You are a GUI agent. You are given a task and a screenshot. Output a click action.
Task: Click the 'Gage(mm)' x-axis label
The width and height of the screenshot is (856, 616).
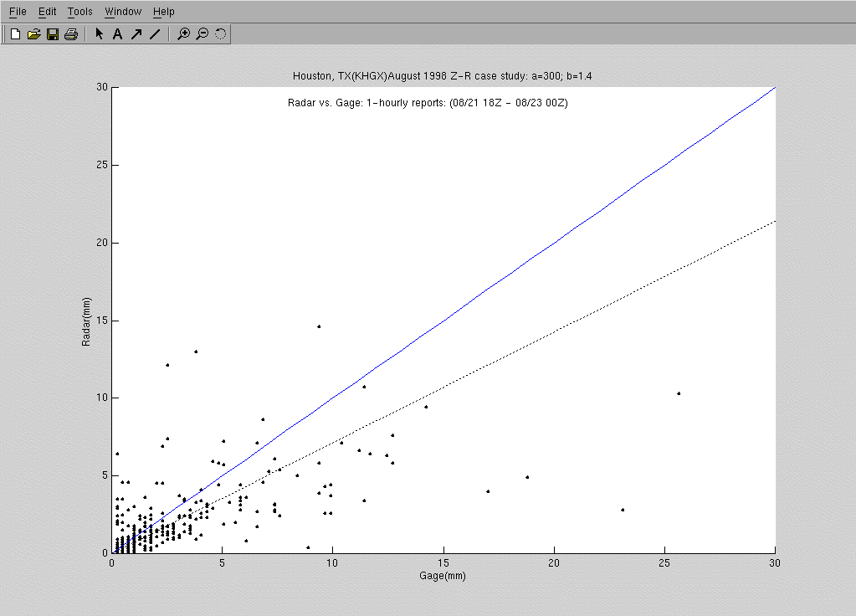(443, 576)
